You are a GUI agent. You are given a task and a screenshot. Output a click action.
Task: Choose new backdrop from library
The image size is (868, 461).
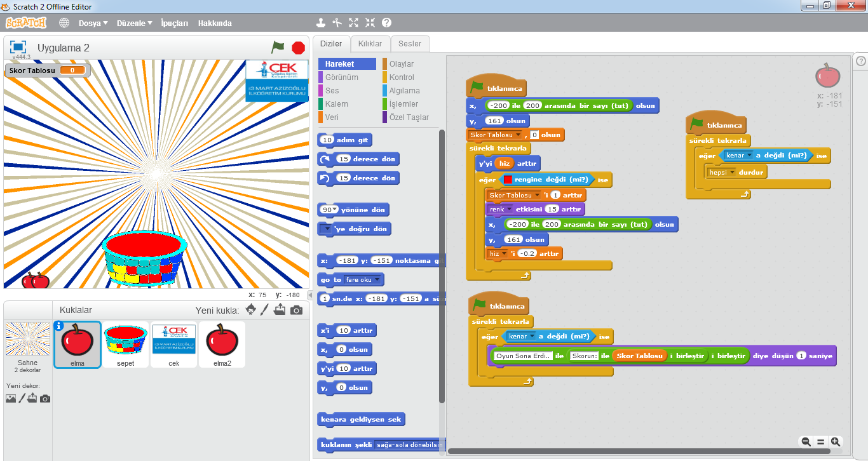tap(11, 398)
